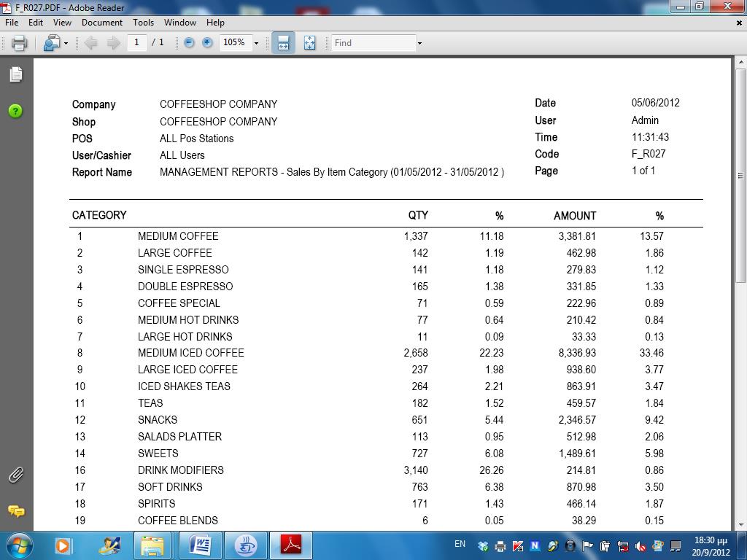This screenshot has width=747, height=560.
Task: Click the scrollbar up arrow
Action: [740, 62]
